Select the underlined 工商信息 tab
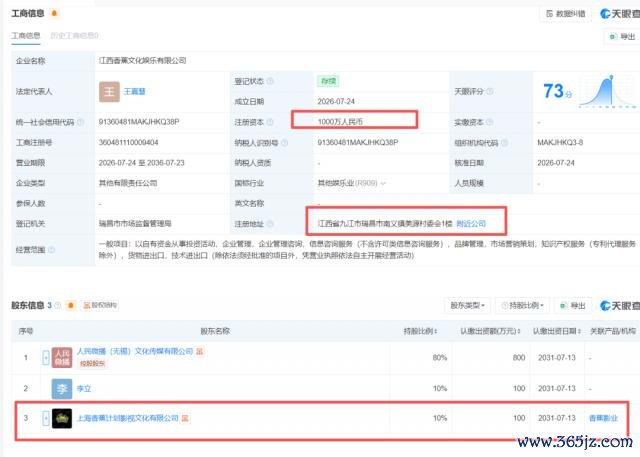 (x=26, y=35)
